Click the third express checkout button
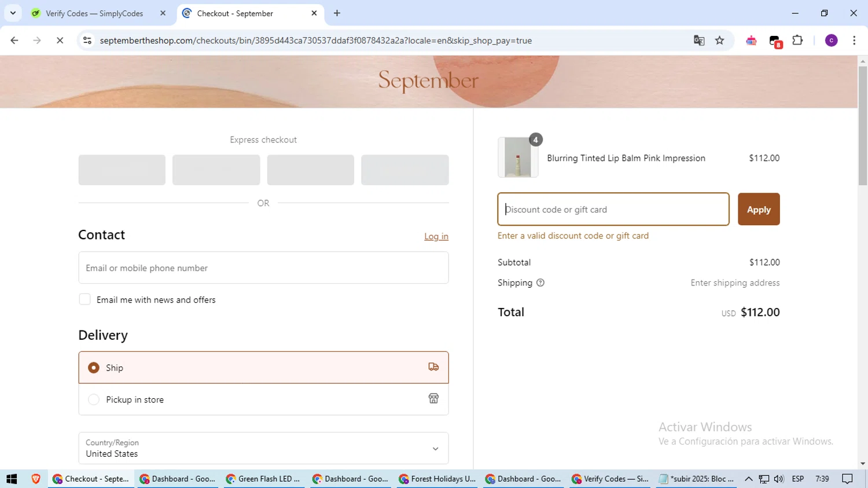Screen dimensions: 868x488 [311, 170]
